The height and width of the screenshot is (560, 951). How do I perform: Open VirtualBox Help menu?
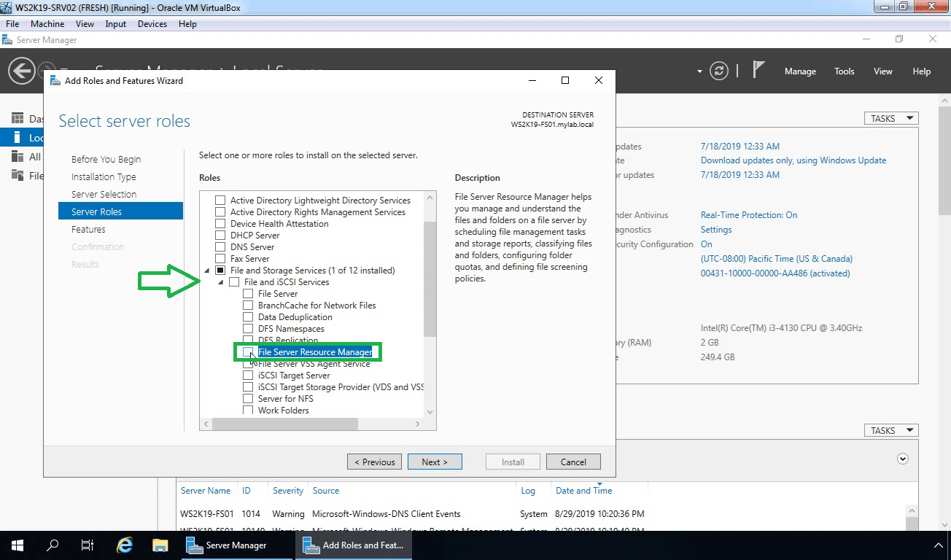coord(187,24)
